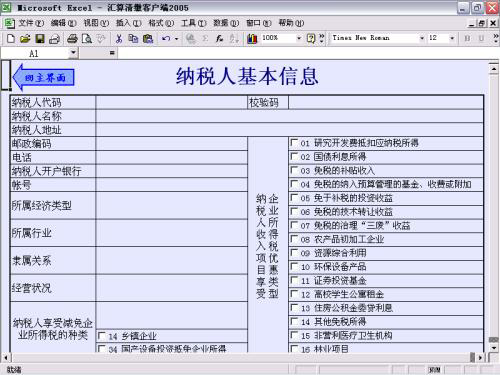
Task: Show more buttons on the formatting toolbar
Action: 496,39
